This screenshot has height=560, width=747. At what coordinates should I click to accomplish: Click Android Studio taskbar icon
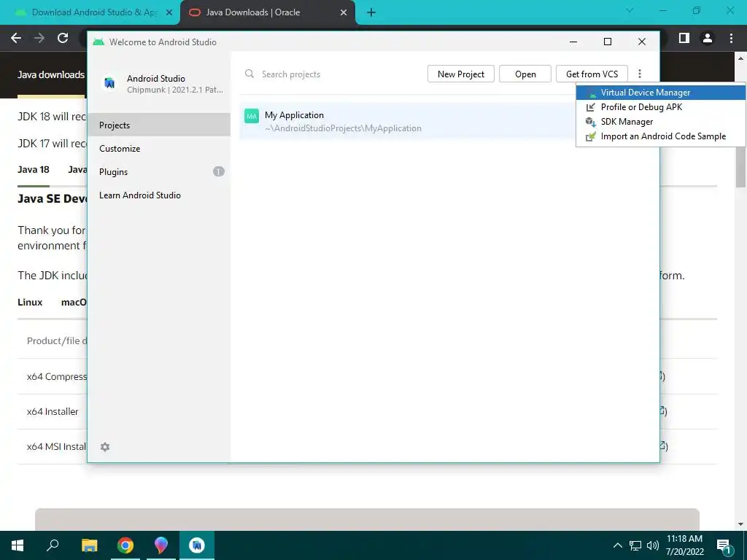tap(197, 545)
